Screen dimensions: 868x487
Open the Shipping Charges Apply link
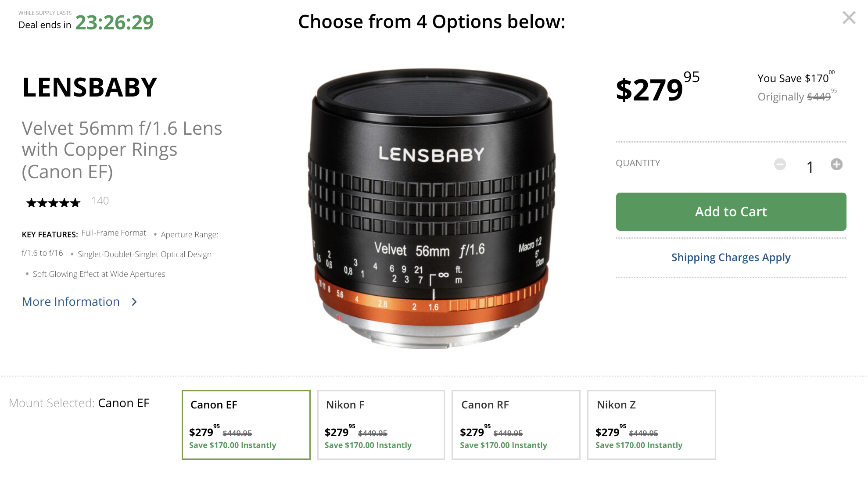point(731,258)
